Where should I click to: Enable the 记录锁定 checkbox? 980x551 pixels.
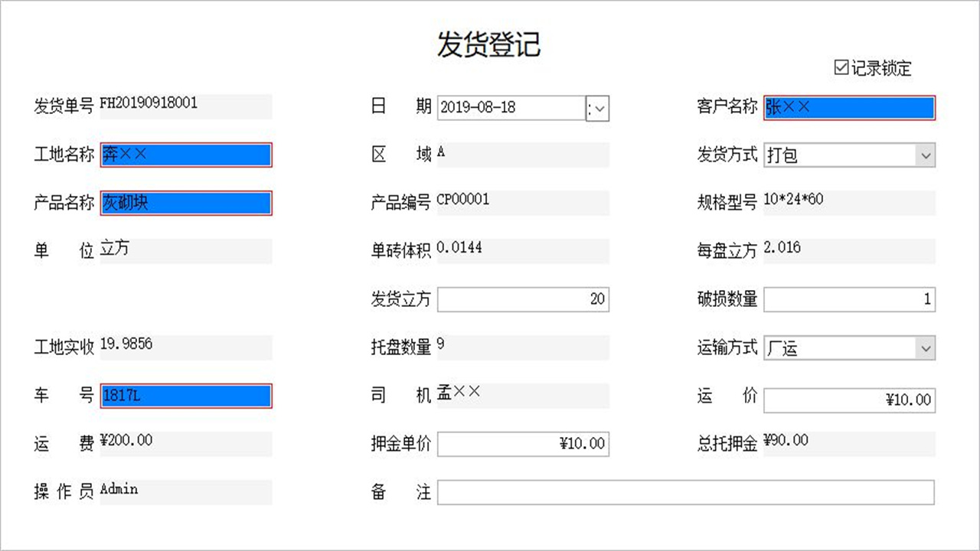tap(841, 69)
